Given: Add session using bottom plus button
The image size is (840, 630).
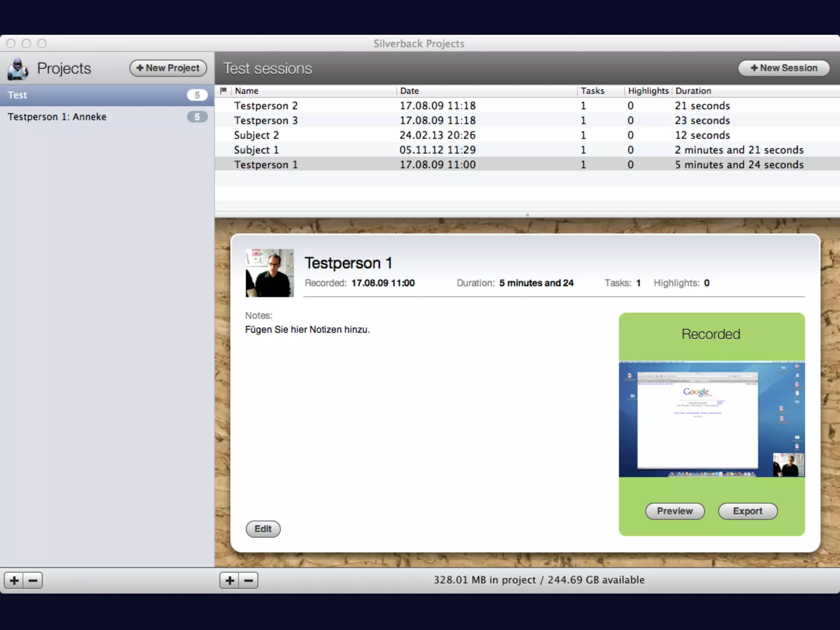Looking at the screenshot, I should point(230,580).
